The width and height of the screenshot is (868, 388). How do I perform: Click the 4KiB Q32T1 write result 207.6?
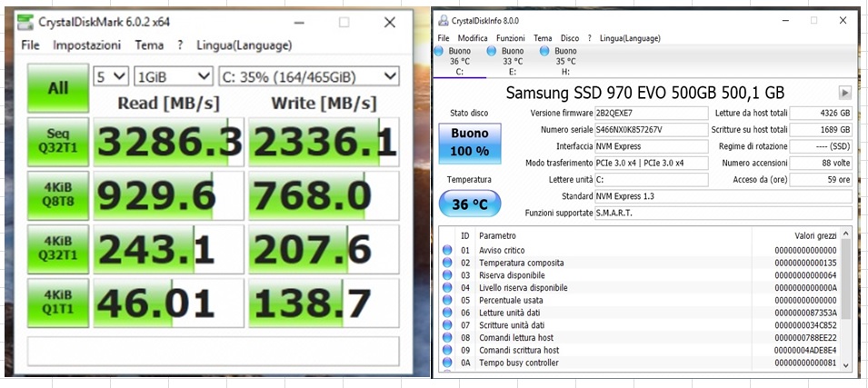click(x=324, y=249)
